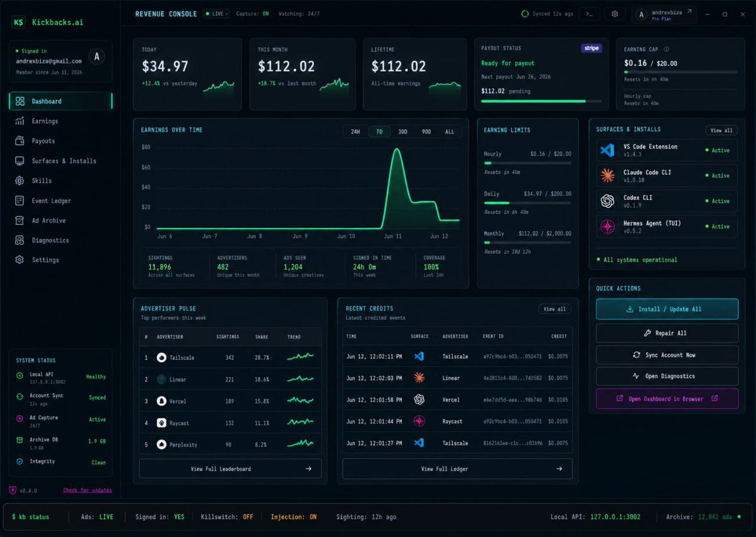Click Install / Update All button
This screenshot has width=756, height=537.
point(667,309)
